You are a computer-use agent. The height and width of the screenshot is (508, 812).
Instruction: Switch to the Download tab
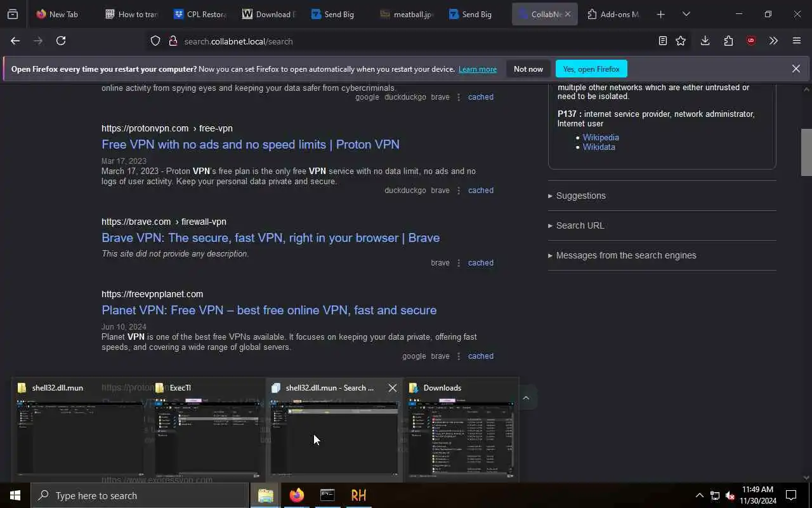[269, 14]
